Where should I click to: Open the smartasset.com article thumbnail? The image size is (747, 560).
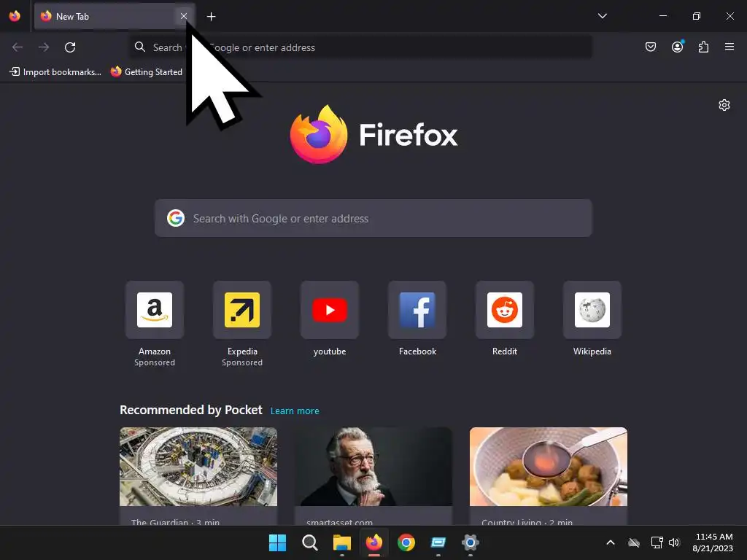pyautogui.click(x=373, y=467)
